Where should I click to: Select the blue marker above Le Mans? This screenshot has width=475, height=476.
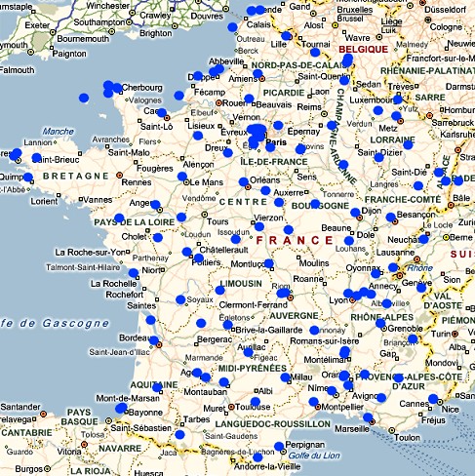pos(182,177)
